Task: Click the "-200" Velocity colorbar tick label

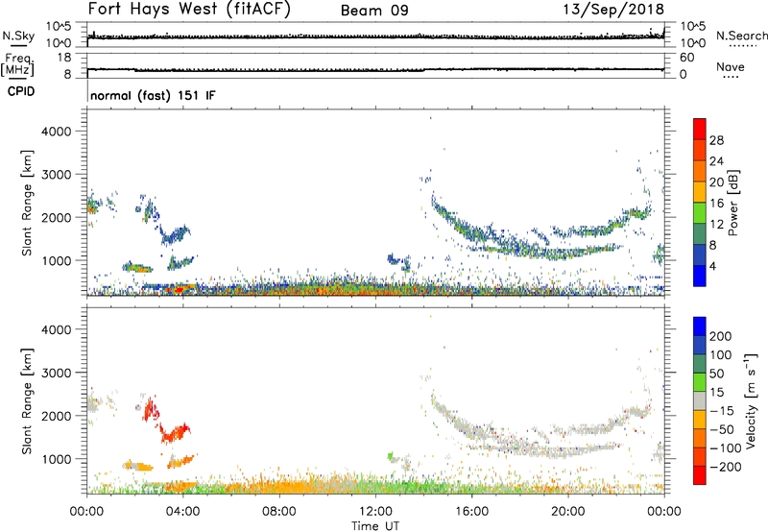Action: pos(726,467)
